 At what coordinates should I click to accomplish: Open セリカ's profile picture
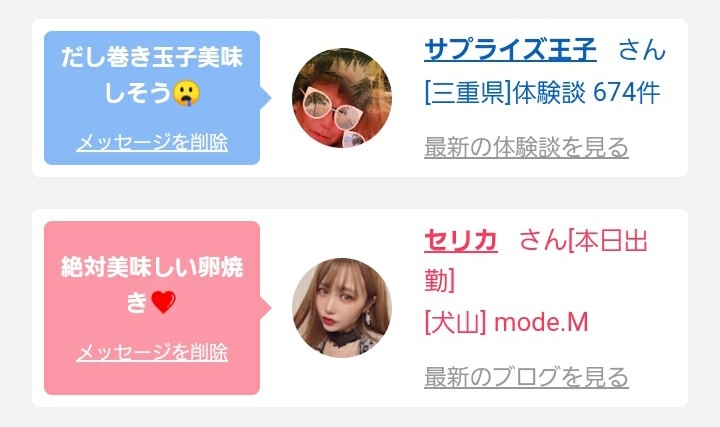point(342,308)
